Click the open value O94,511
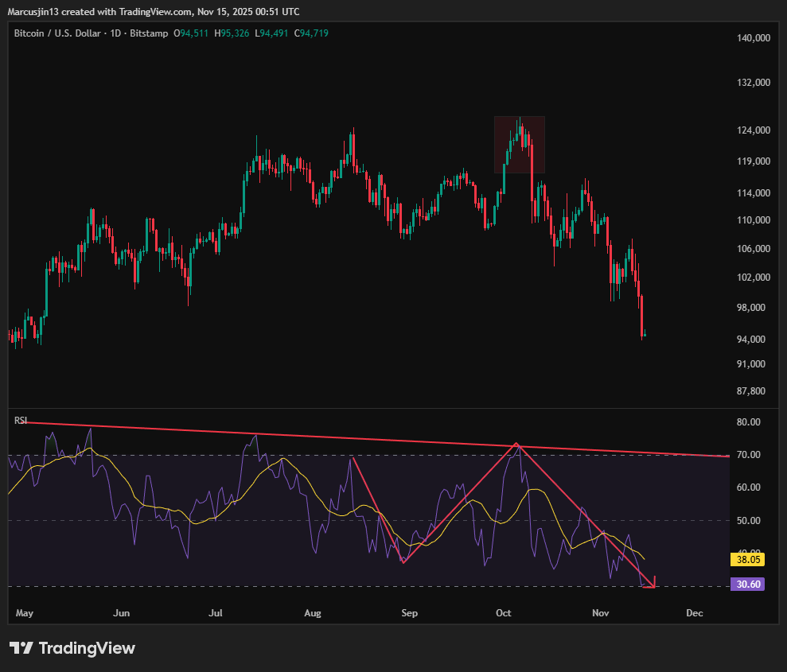 click(191, 33)
